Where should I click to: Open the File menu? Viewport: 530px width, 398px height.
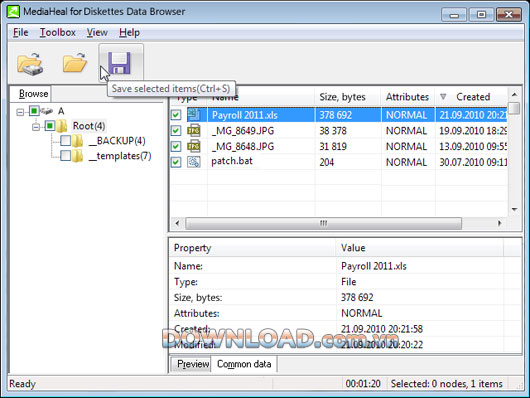[20, 32]
